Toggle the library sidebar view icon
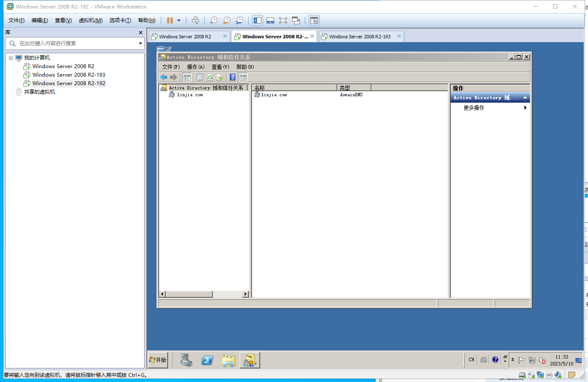Screen dimensions: 588x382 pos(258,20)
